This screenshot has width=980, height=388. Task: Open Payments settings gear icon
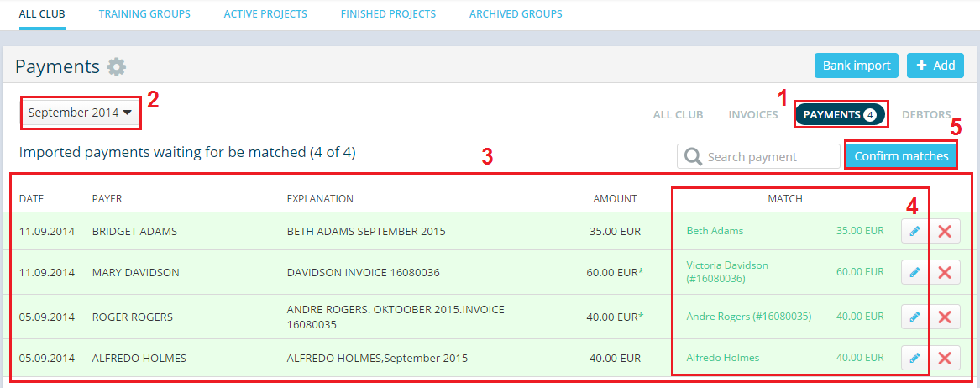(116, 67)
